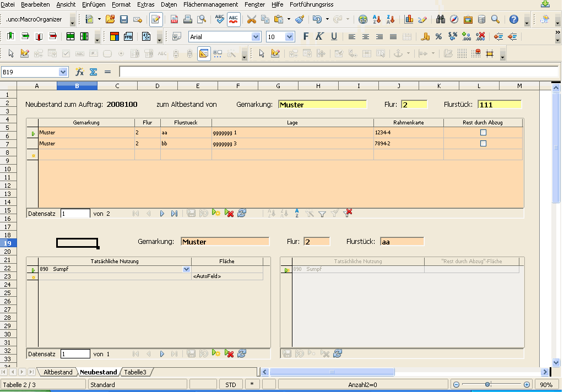Screen dimensions: 564x392
Task: Go to next record in upper Datensatz navigator
Action: [162, 214]
